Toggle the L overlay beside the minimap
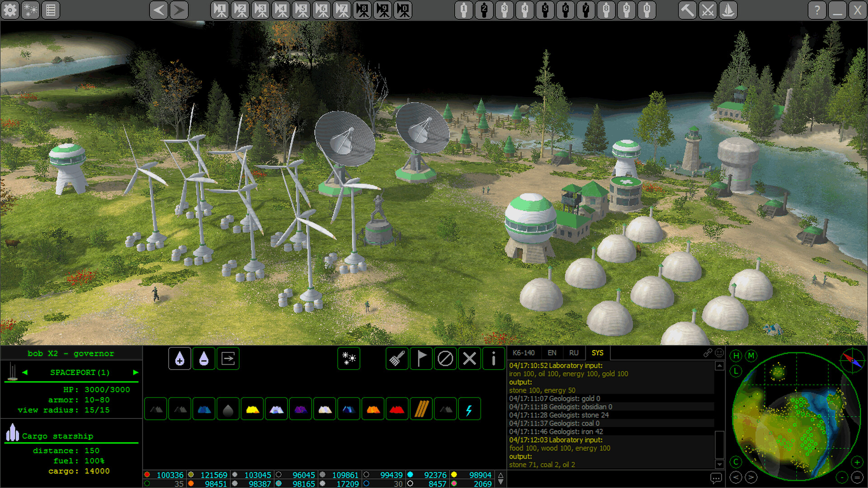The height and width of the screenshot is (488, 868). coord(736,371)
